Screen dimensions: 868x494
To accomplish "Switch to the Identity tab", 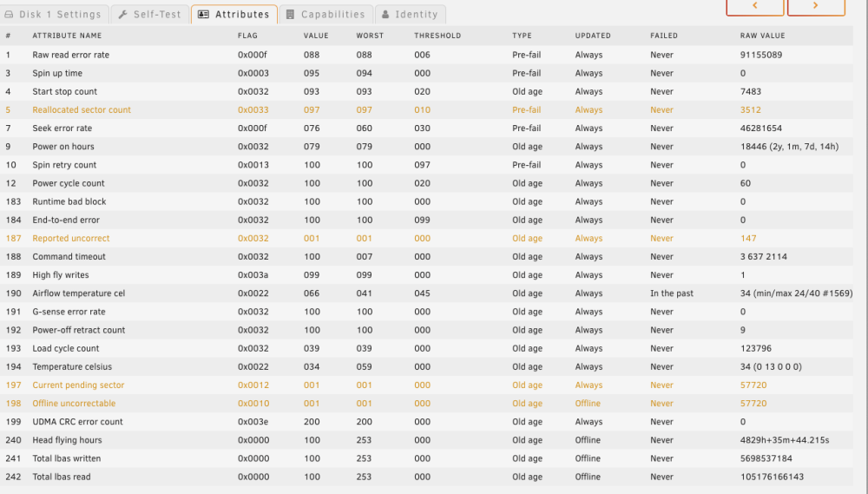I will click(x=411, y=15).
